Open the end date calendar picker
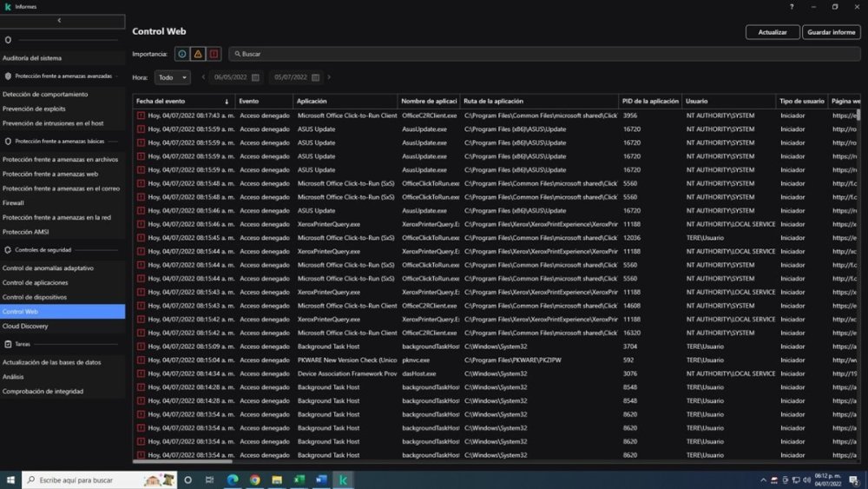This screenshot has width=868, height=489. [315, 77]
